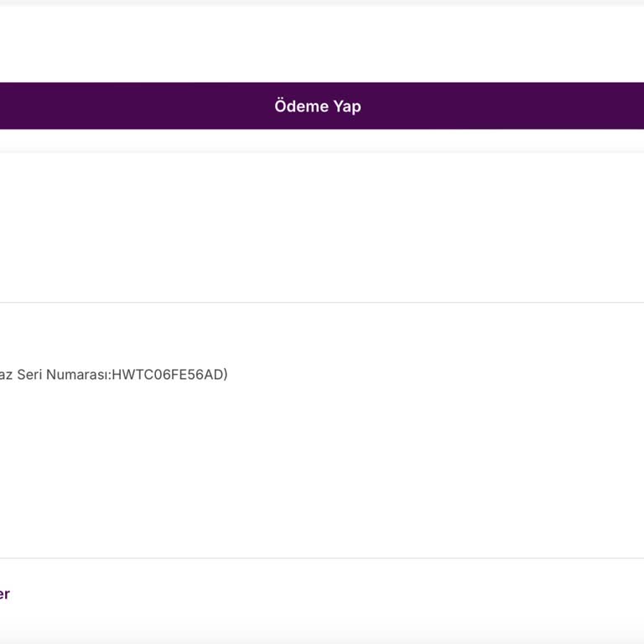Click the empty space below the serial number text
Screen dimensions: 644x644
point(322,468)
